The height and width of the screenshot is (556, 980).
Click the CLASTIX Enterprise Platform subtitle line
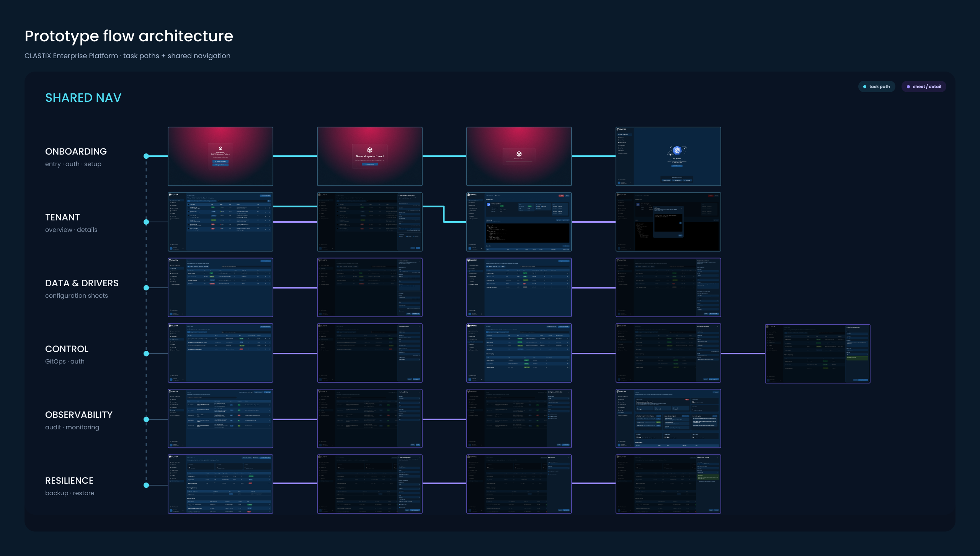(x=127, y=56)
